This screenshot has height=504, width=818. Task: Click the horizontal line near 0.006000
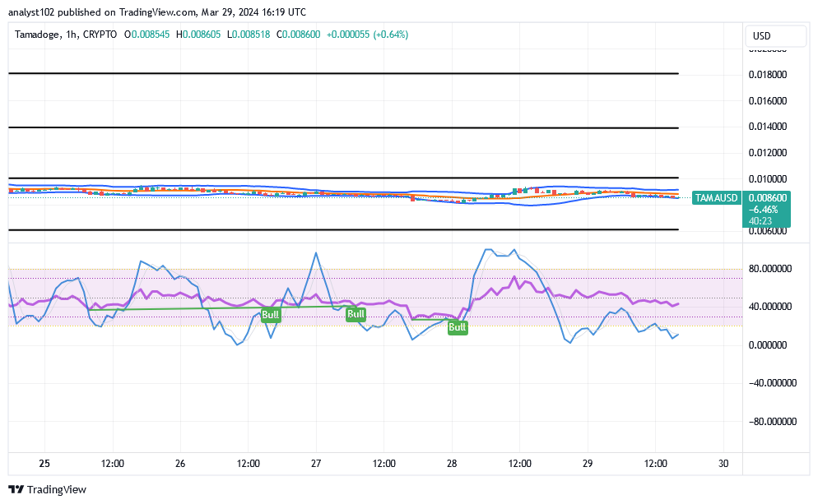click(343, 229)
